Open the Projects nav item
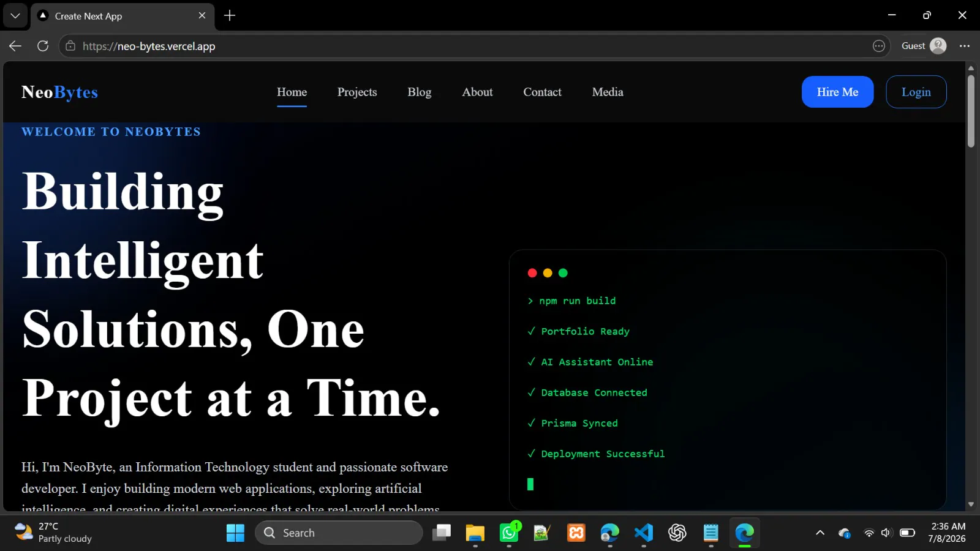 357,92
